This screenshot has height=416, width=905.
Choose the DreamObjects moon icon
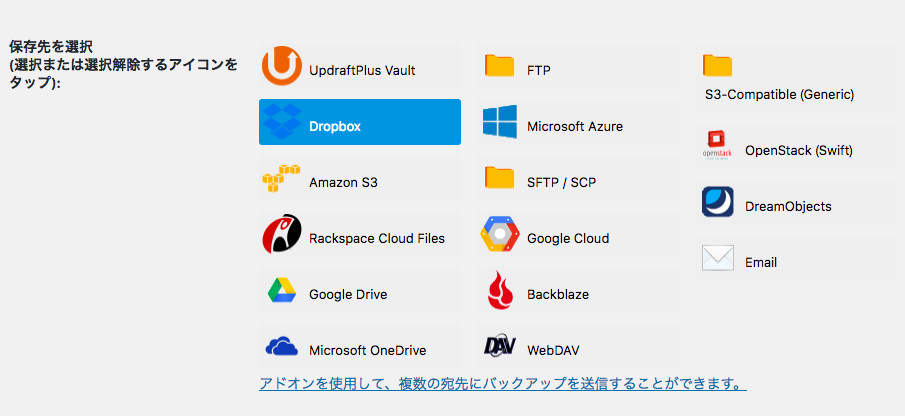click(717, 201)
